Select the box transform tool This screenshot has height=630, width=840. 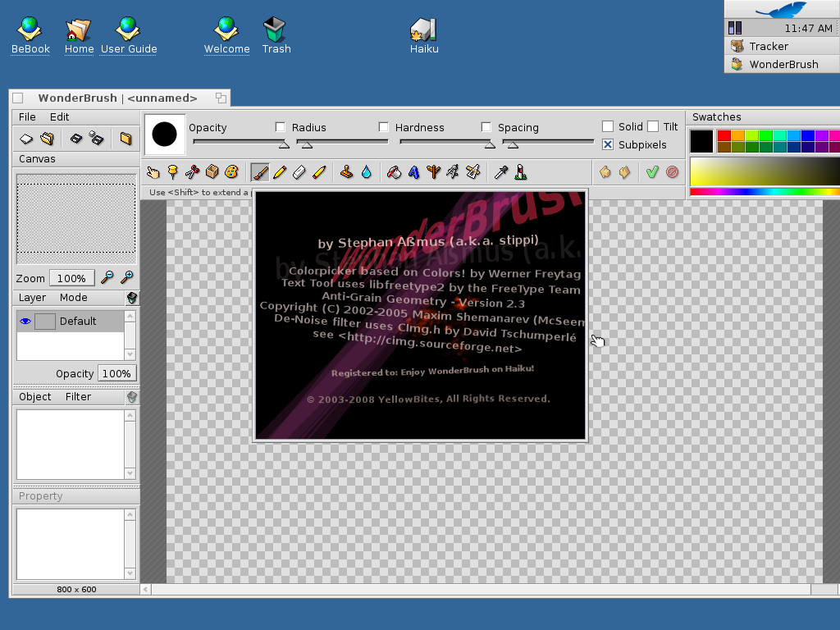tap(212, 172)
